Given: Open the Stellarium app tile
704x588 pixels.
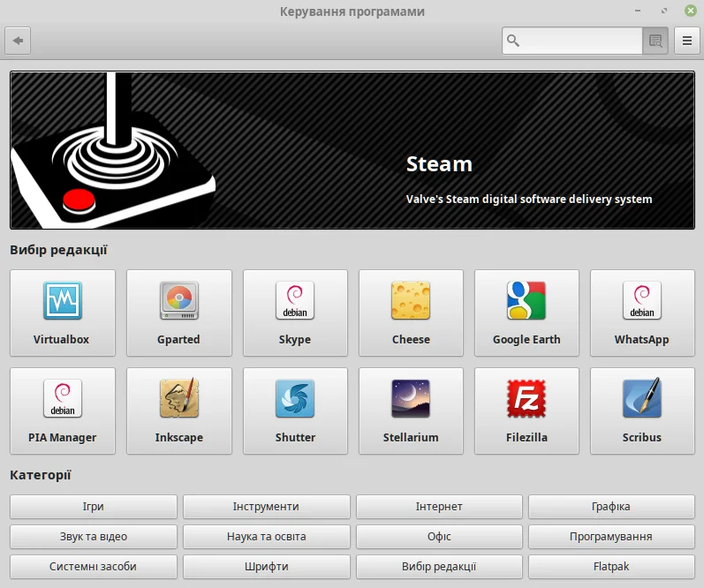Looking at the screenshot, I should pos(411,411).
